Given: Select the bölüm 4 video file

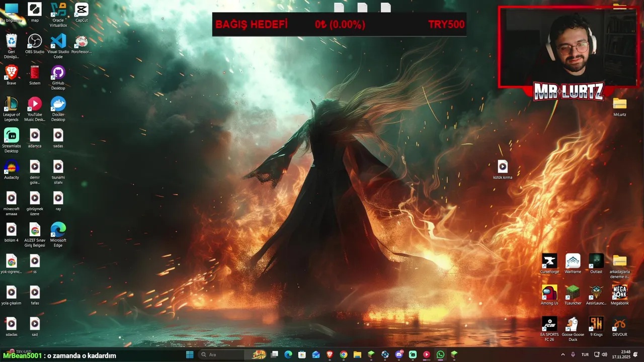Looking at the screenshot, I should click(11, 232).
